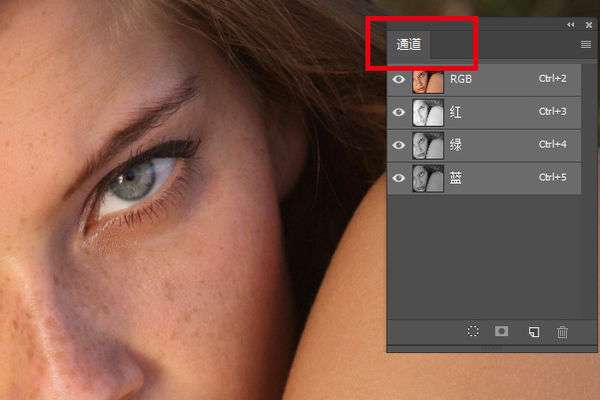Click the 蓝 channel thumbnail
600x400 pixels.
[x=428, y=179]
